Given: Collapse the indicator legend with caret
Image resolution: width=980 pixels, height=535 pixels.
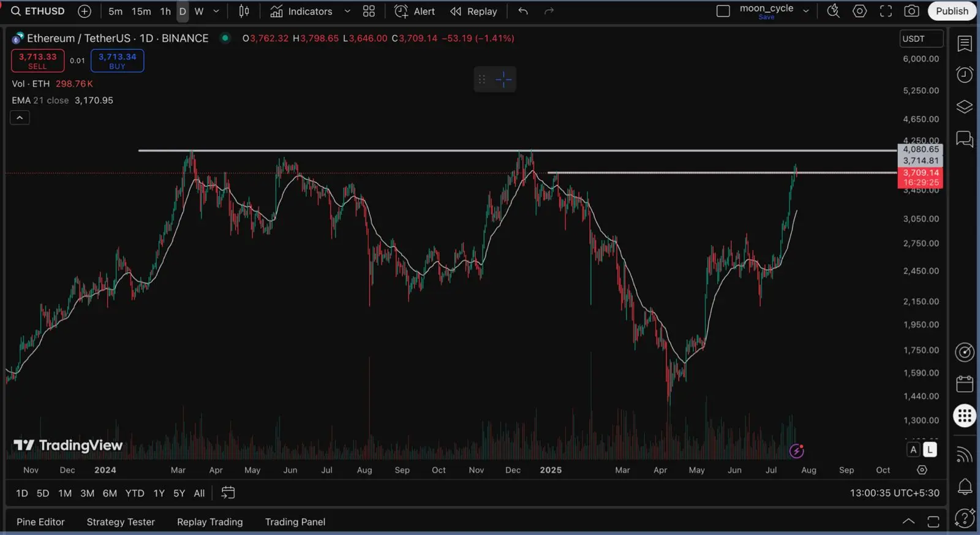Looking at the screenshot, I should 20,118.
